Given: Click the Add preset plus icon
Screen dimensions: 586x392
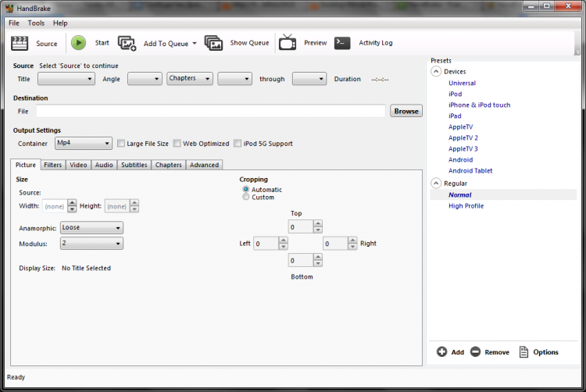Looking at the screenshot, I should coord(441,351).
